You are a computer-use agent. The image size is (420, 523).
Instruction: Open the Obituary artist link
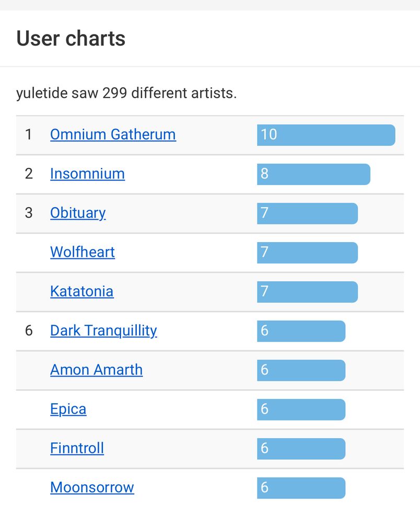[x=78, y=213]
